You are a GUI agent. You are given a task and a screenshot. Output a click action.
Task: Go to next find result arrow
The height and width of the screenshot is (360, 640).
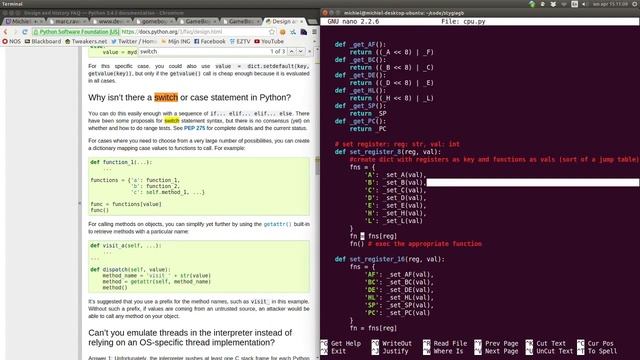tap(300, 51)
